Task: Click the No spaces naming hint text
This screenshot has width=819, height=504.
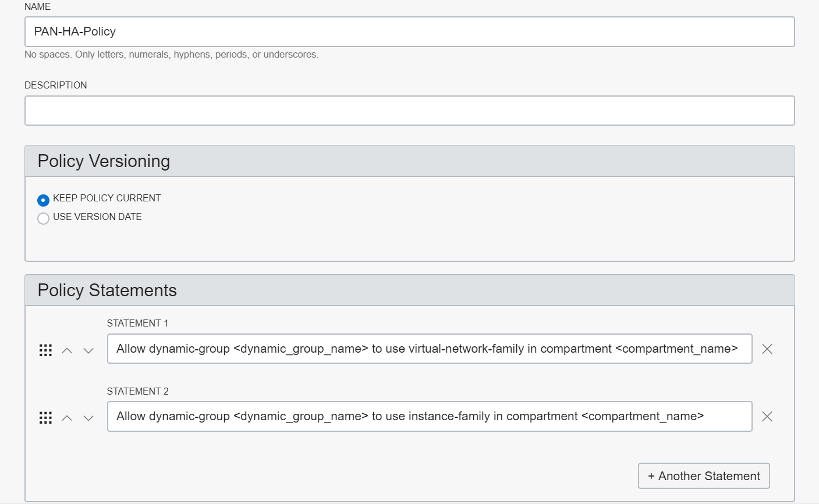Action: tap(171, 54)
